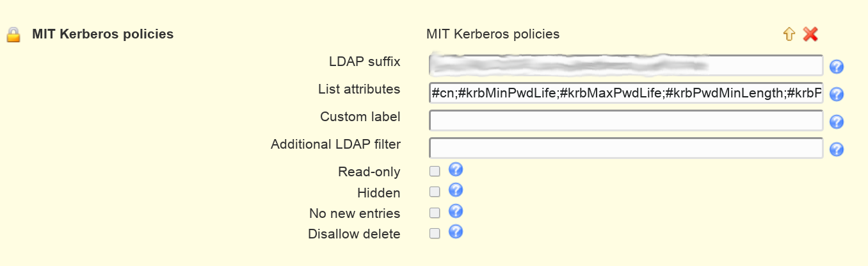Screen dimensions: 868x266
Task: Open help for the LDAP suffix field
Action: click(837, 67)
